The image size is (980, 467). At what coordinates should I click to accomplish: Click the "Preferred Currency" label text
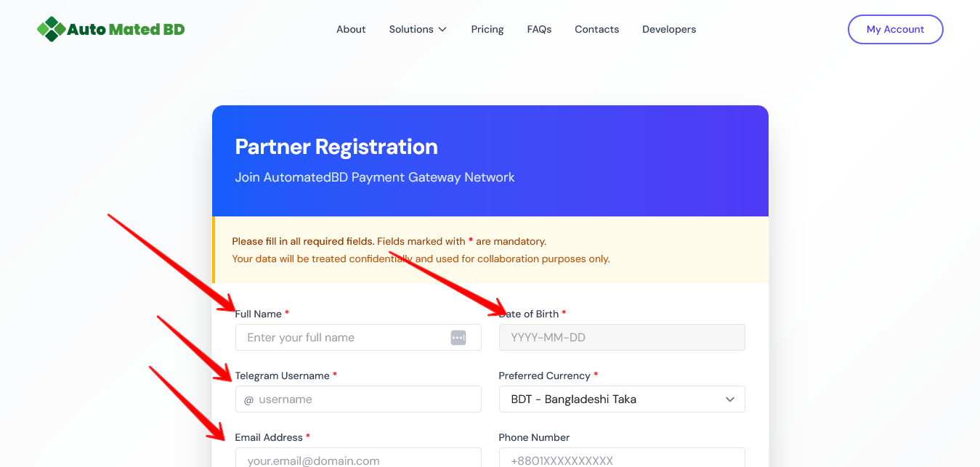(x=544, y=375)
